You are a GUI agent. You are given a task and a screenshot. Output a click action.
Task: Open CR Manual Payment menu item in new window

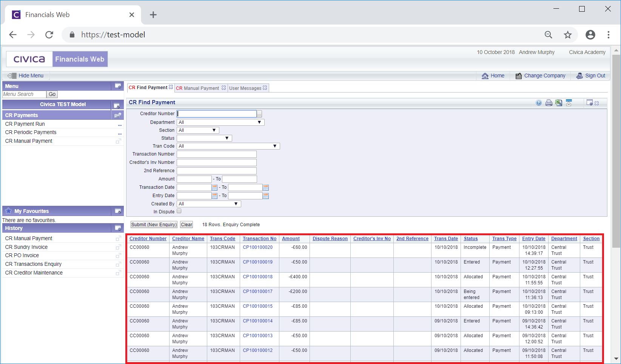pos(119,141)
